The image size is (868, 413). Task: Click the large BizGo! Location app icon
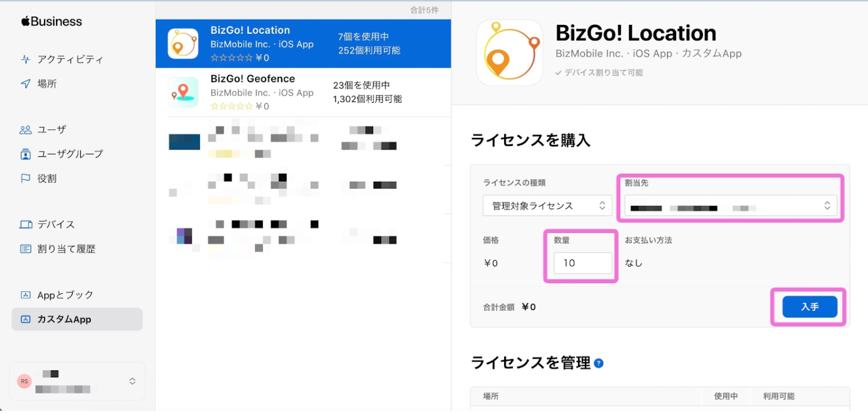pos(509,53)
